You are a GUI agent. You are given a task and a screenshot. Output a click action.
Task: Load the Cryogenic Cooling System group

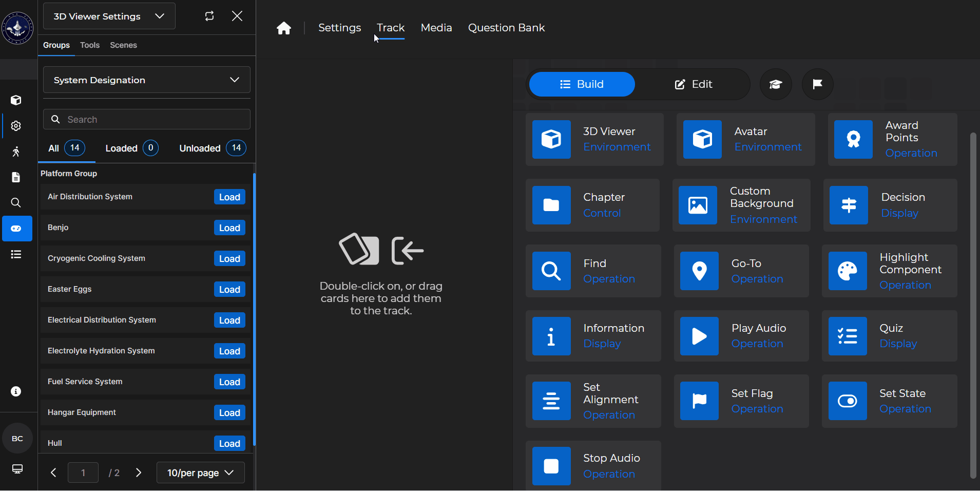click(x=229, y=259)
